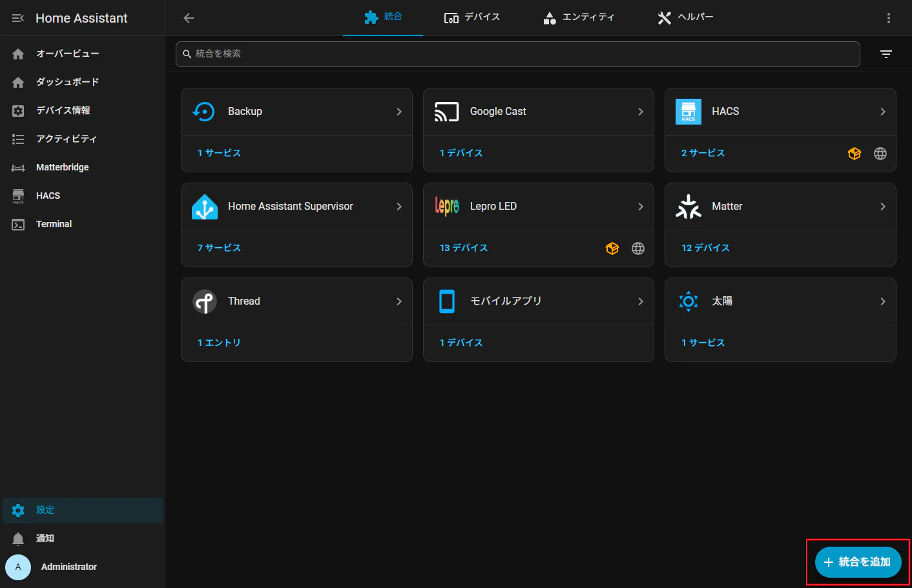Go back using the left arrow

189,18
